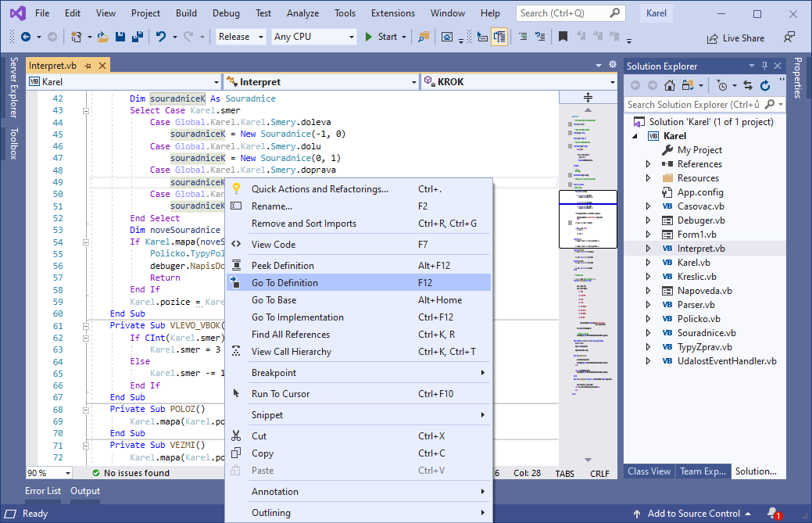
Task: Undo the last action via the toolbar
Action: 161,37
